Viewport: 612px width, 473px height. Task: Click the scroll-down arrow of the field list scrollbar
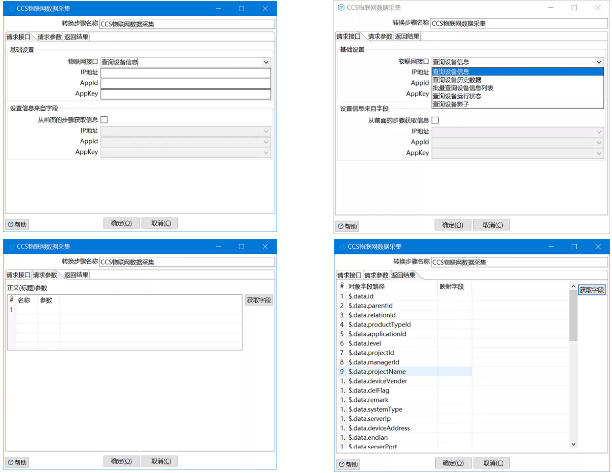click(572, 446)
